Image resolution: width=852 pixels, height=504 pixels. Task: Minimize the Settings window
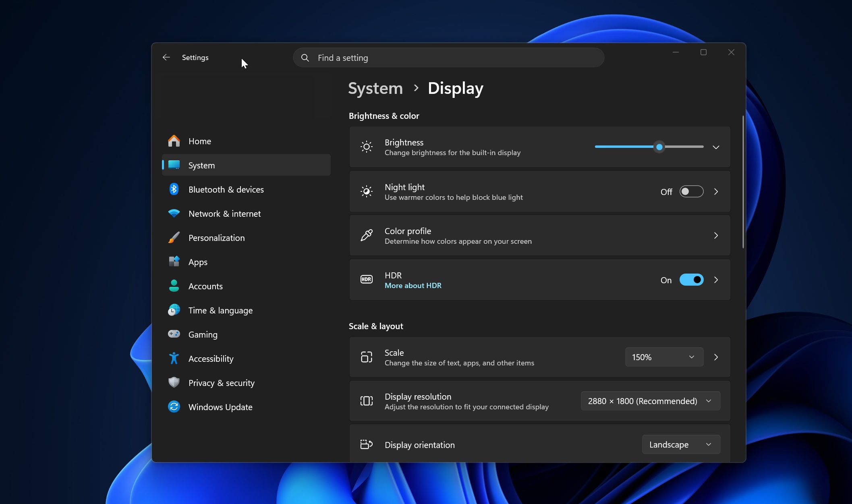676,52
